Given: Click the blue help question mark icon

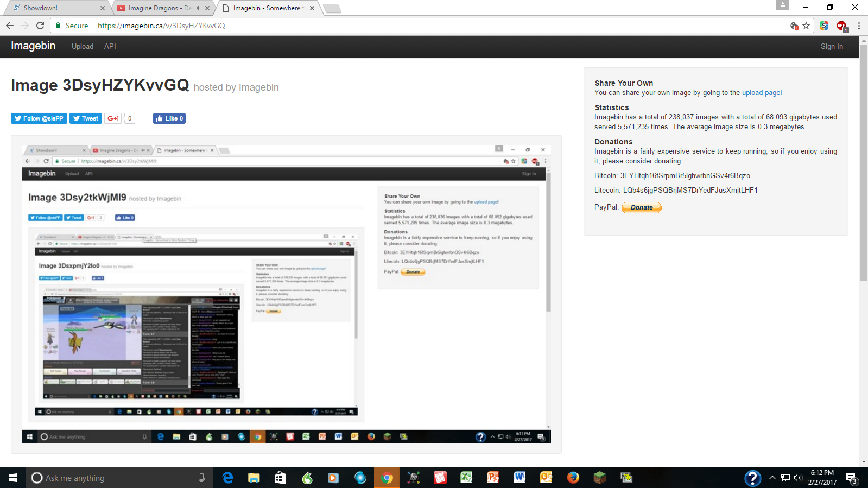Looking at the screenshot, I should pyautogui.click(x=752, y=478).
